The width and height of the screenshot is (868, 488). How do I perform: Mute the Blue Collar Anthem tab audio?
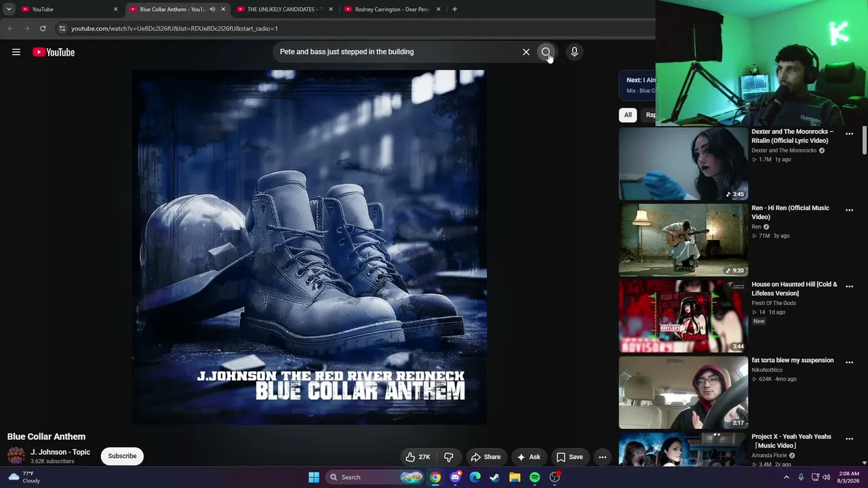212,9
